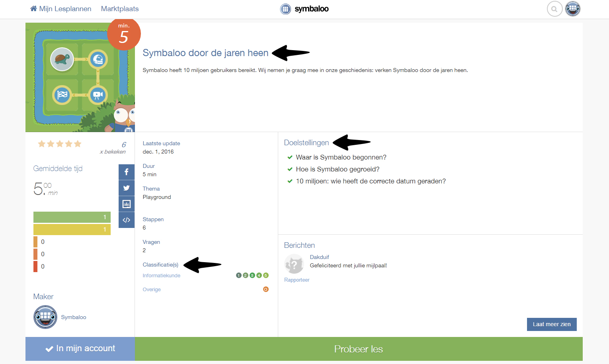The image size is (609, 364).
Task: Click the green rating bar
Action: click(x=72, y=217)
